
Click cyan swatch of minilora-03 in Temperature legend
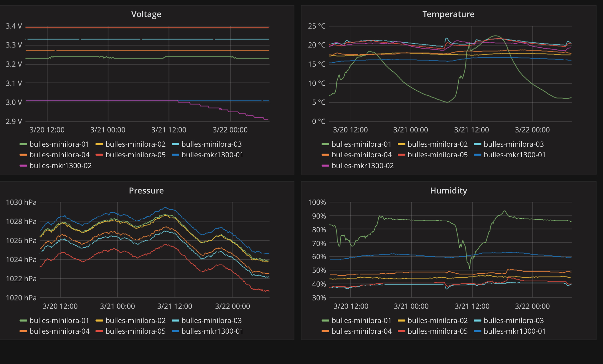pos(477,144)
